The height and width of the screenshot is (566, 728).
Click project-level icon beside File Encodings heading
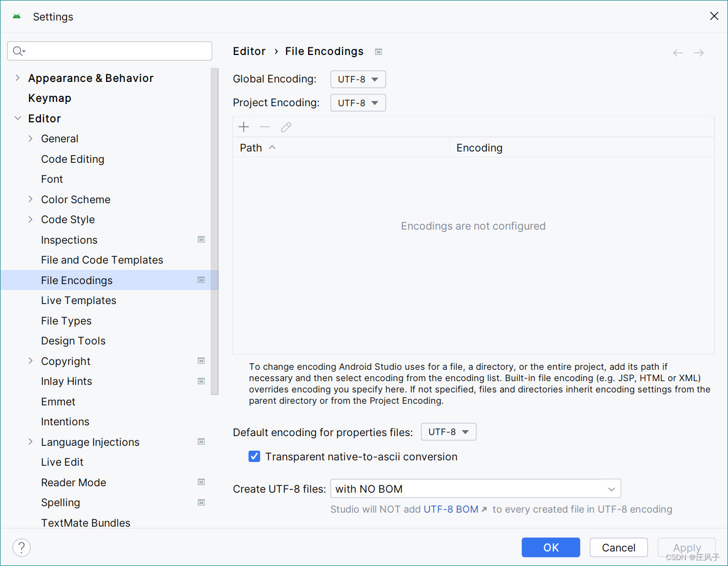click(379, 52)
